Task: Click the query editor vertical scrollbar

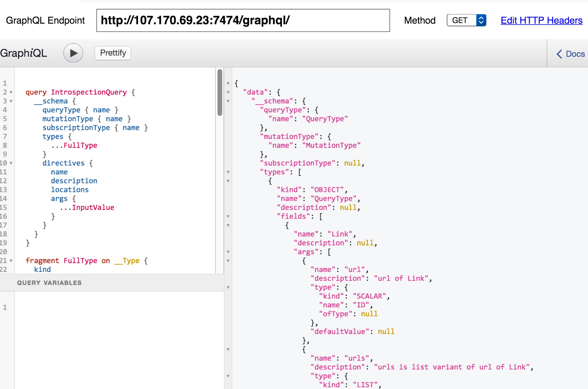Action: point(220,92)
